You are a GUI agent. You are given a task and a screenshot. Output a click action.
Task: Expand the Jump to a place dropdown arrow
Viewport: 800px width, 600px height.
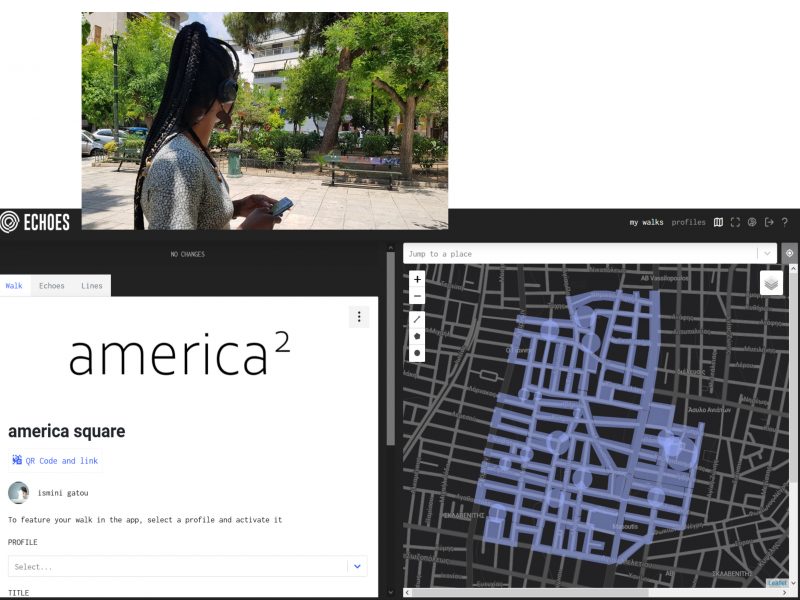766,254
